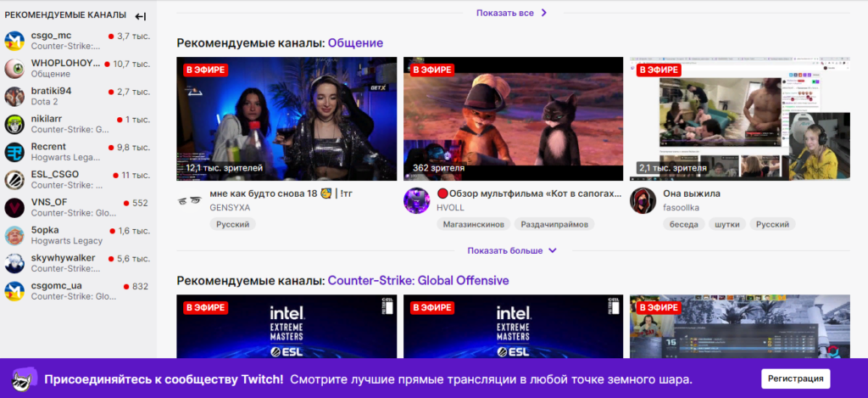
Task: Select 'беседа' tag
Action: (x=684, y=224)
